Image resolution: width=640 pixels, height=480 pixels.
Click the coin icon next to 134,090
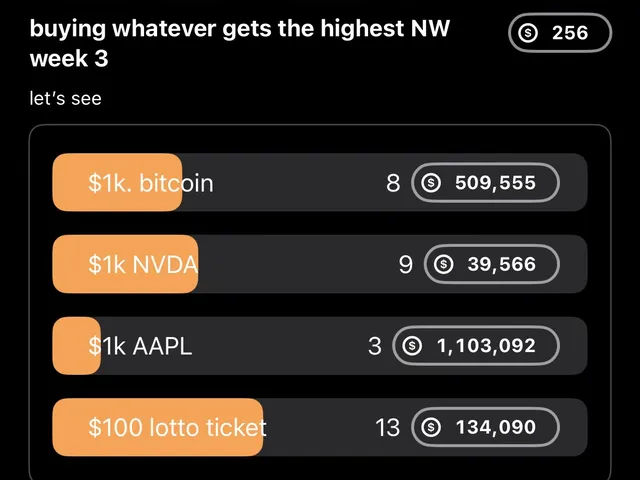[x=431, y=428]
